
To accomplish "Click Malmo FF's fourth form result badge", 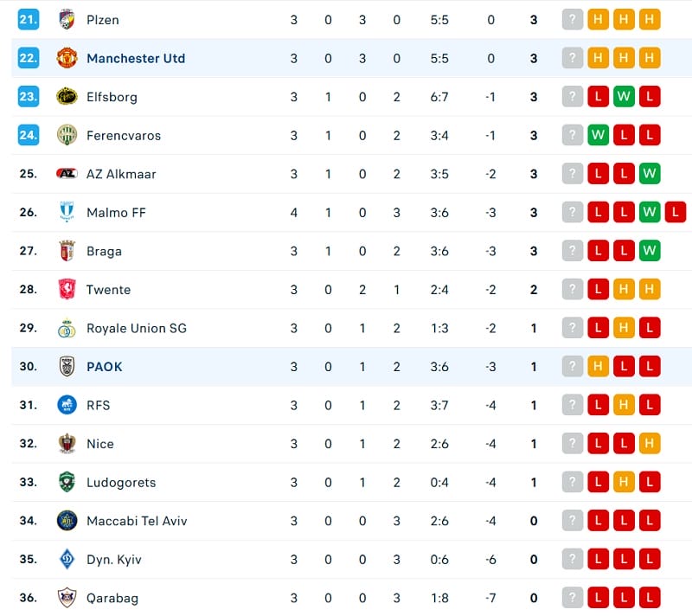I will [x=676, y=212].
